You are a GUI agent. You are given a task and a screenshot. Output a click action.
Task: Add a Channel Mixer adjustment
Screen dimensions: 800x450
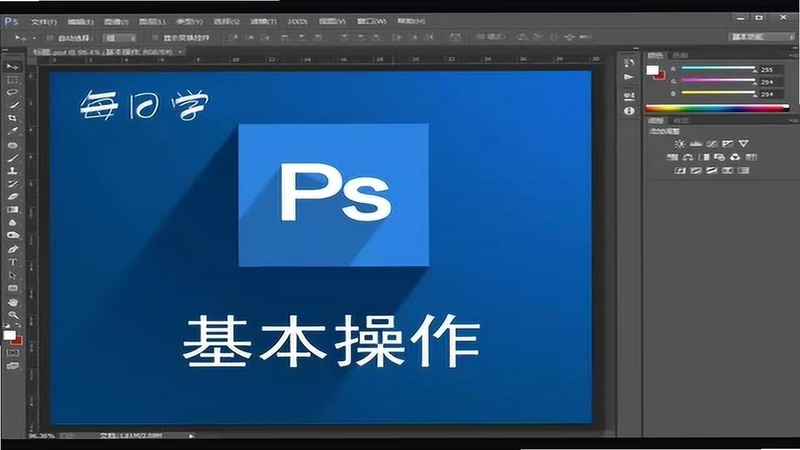pyautogui.click(x=735, y=157)
